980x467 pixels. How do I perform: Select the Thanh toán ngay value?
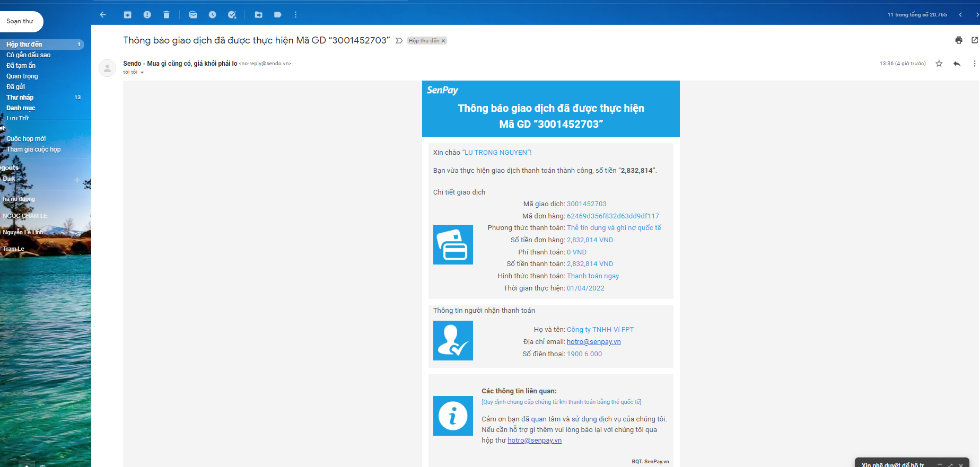pos(593,276)
